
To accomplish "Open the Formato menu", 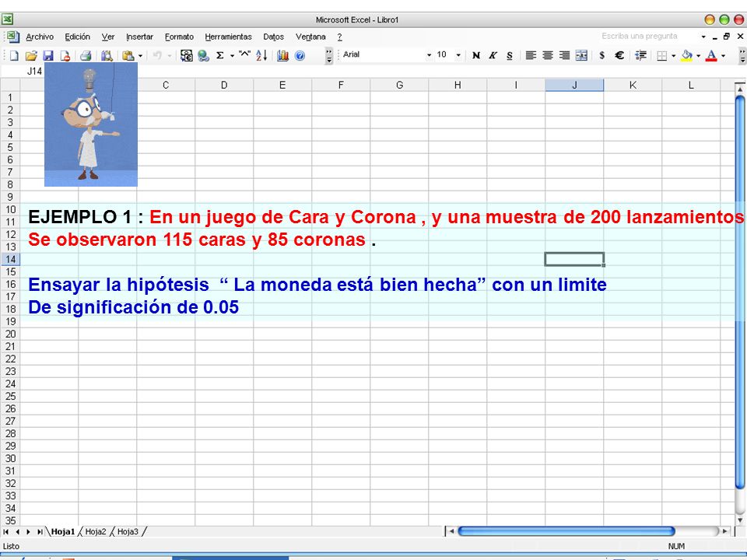I will (x=179, y=37).
